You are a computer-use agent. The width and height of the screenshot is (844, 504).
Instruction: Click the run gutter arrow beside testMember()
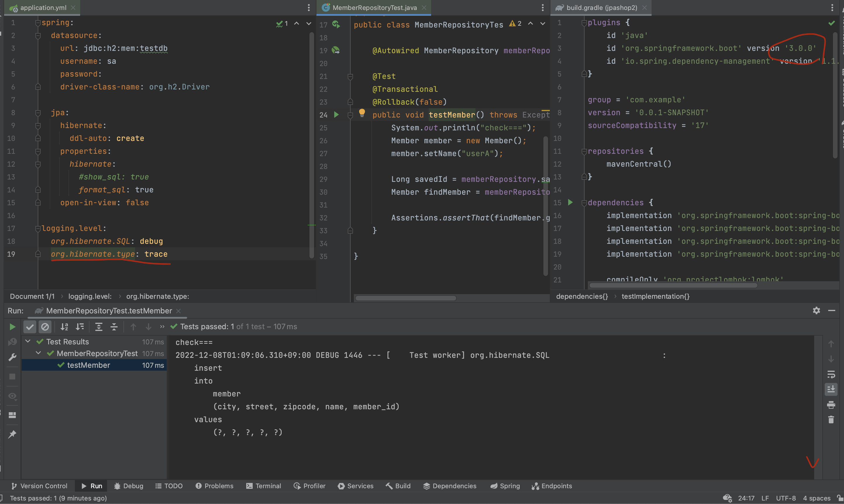tap(336, 115)
